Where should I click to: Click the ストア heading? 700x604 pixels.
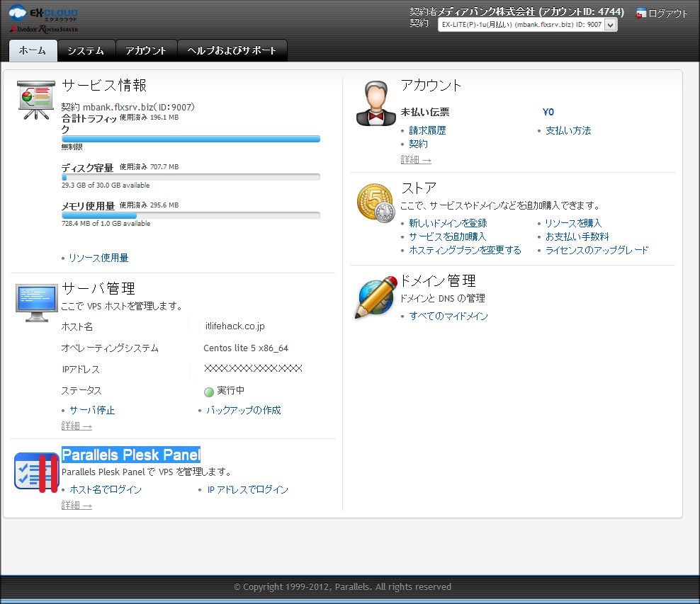point(419,188)
